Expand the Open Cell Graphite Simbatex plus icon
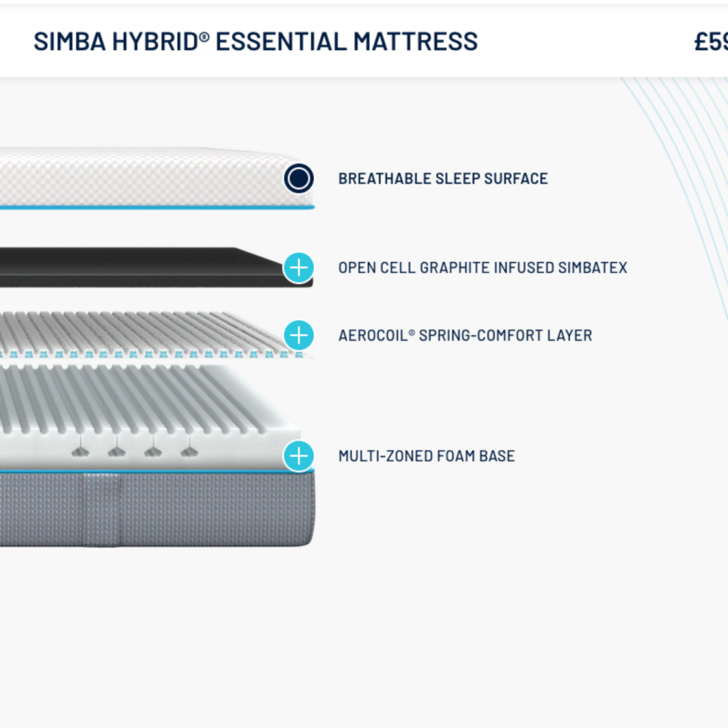Screen dimensions: 728x728 click(299, 268)
